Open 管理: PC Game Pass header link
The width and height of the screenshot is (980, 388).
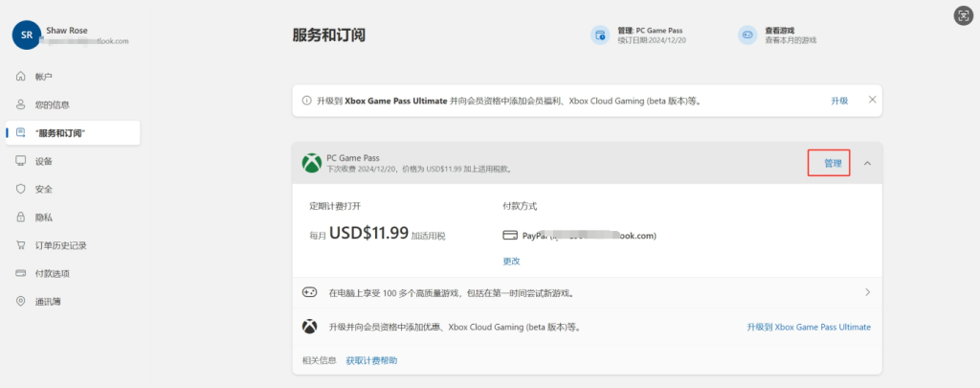point(650,30)
